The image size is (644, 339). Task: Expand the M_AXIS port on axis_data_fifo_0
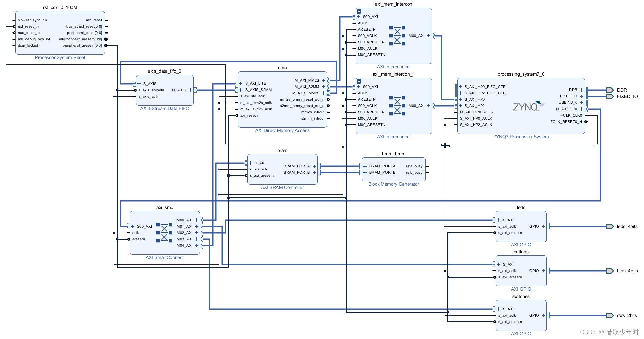pyautogui.click(x=190, y=90)
